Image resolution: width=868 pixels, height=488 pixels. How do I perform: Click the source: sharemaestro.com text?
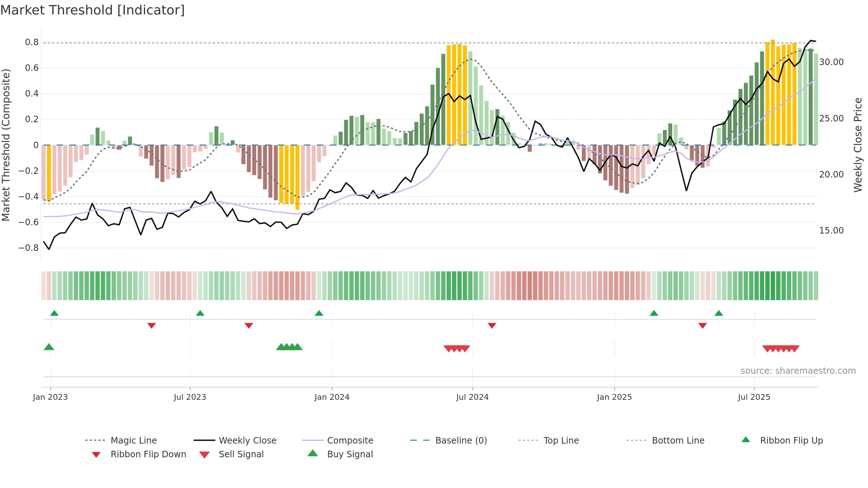(x=798, y=371)
